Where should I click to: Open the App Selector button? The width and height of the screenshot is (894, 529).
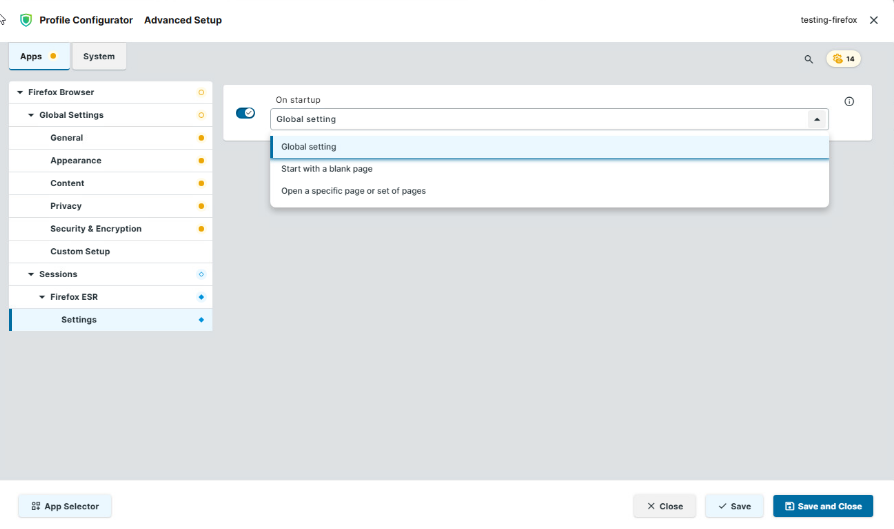pos(65,506)
